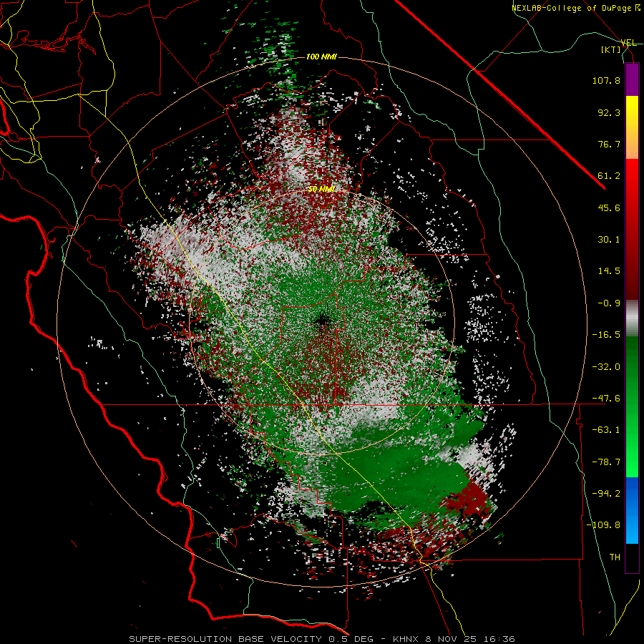Click the [KT] units label
644x644 pixels.
[x=611, y=49]
